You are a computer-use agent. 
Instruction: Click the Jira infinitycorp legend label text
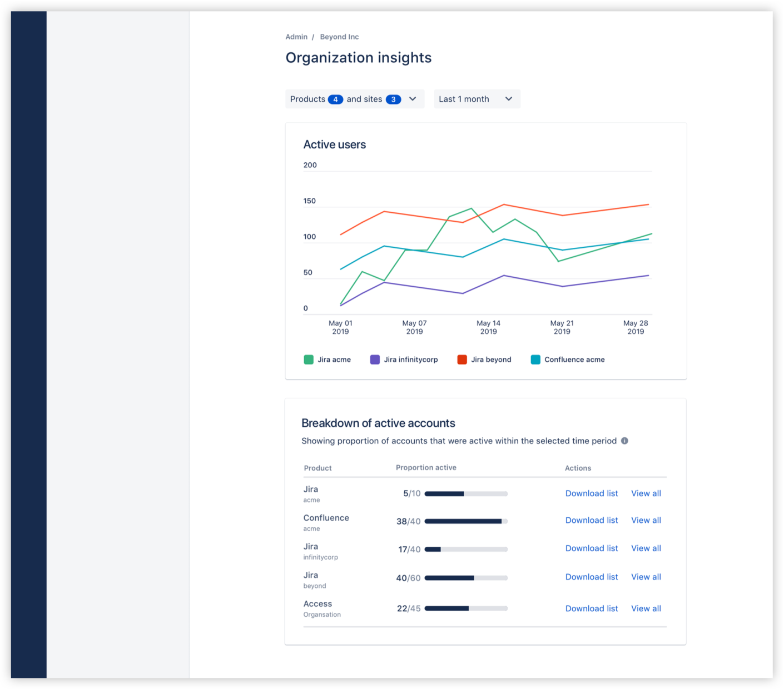(x=411, y=360)
